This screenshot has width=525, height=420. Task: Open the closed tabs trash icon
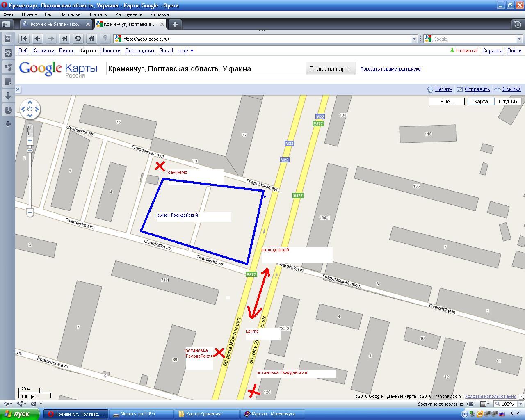[x=518, y=24]
